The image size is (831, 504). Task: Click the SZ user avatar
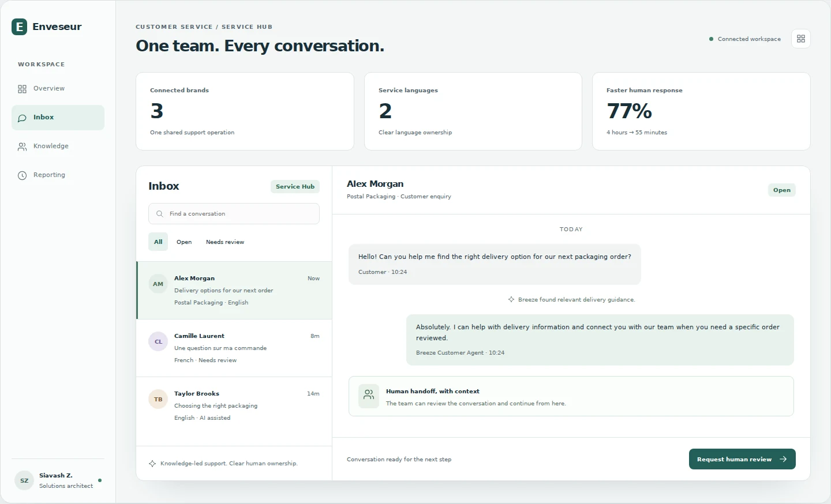pos(24,480)
